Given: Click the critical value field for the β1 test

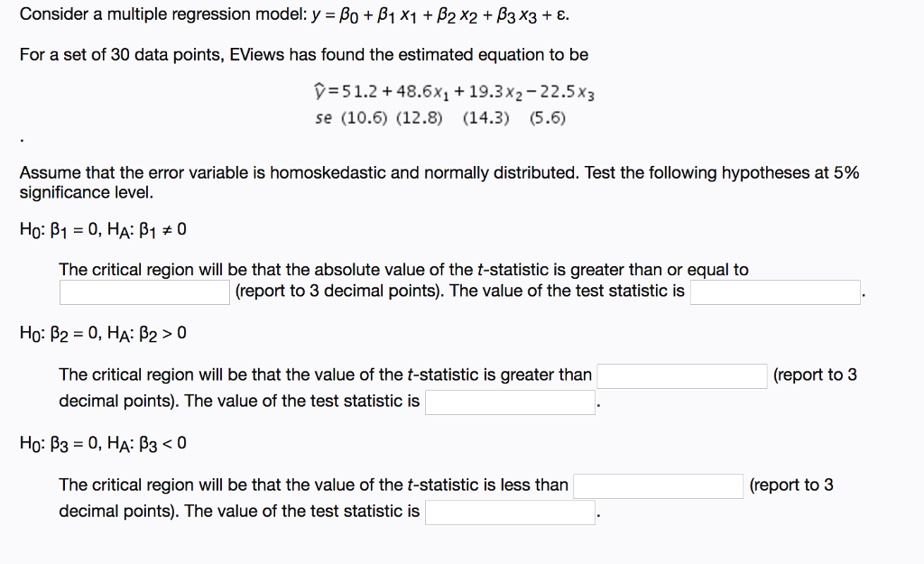Looking at the screenshot, I should click(x=144, y=292).
